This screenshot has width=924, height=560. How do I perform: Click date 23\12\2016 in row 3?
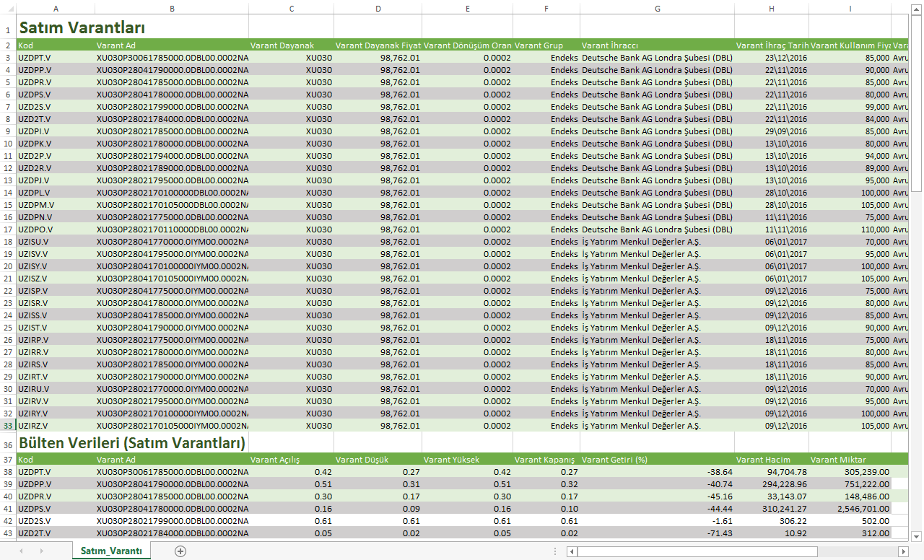coord(772,57)
